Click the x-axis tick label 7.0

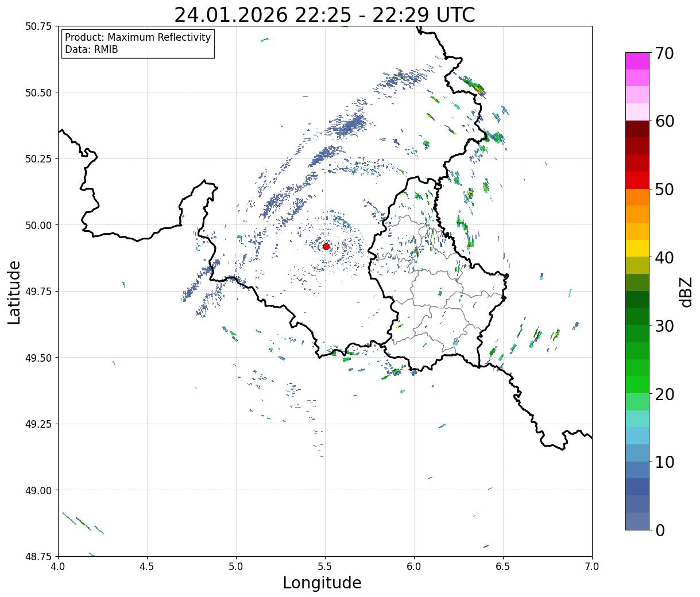[x=592, y=566]
